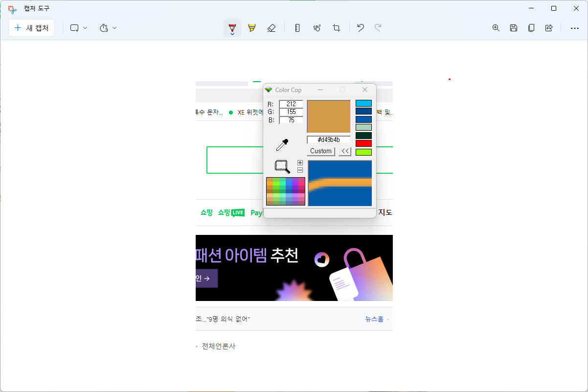
Task: Decrease magnification with Color Cop minus button
Action: tap(300, 170)
